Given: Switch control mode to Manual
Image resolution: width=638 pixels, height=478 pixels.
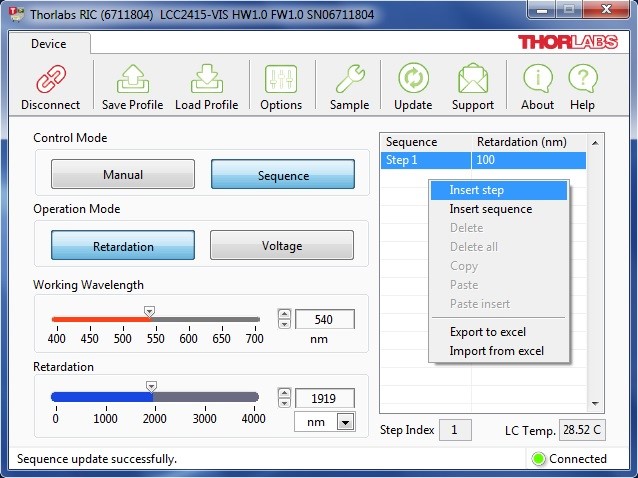Looking at the screenshot, I should [x=123, y=175].
